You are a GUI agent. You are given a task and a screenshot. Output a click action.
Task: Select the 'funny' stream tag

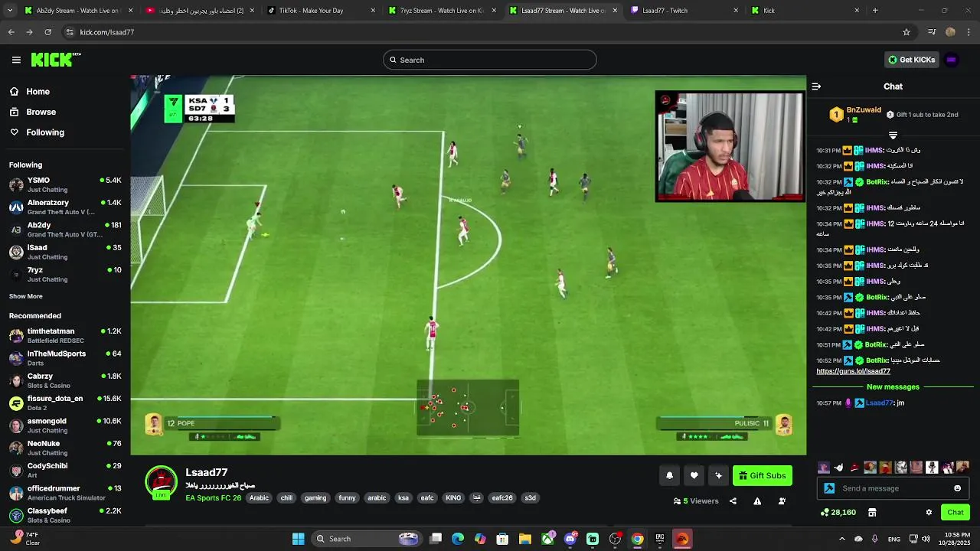[348, 498]
